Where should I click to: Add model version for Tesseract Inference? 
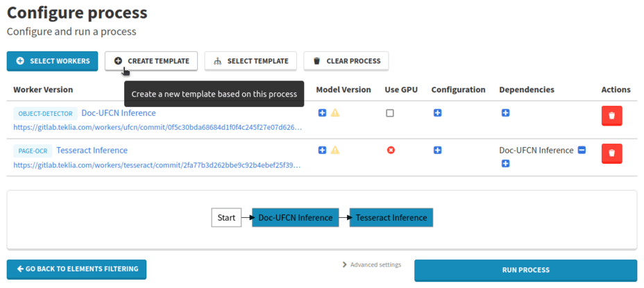point(323,151)
